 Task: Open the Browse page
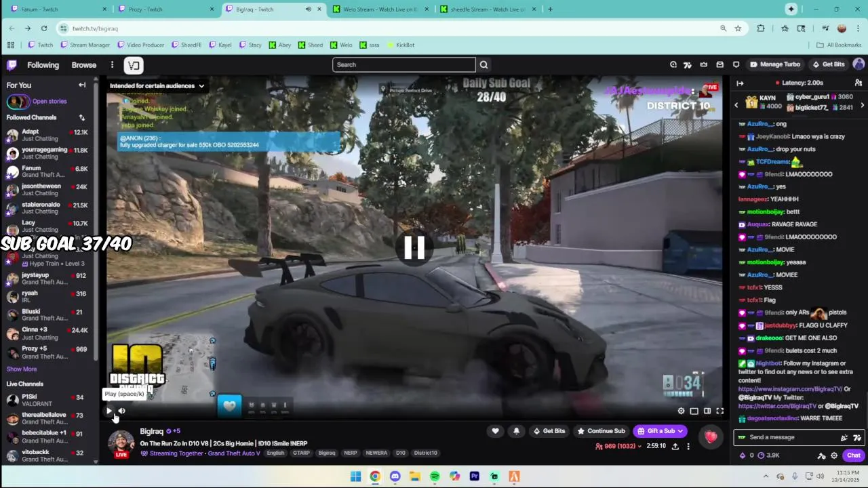(84, 65)
